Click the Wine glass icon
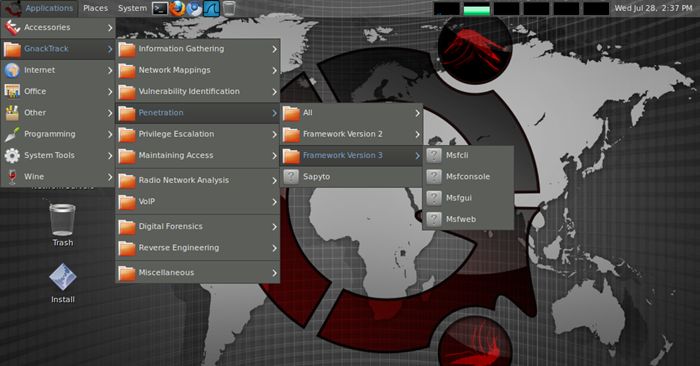 pos(12,177)
